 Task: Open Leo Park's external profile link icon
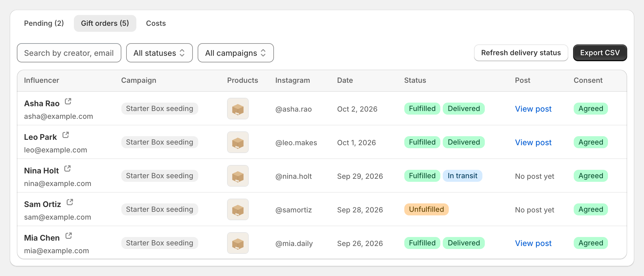point(65,135)
